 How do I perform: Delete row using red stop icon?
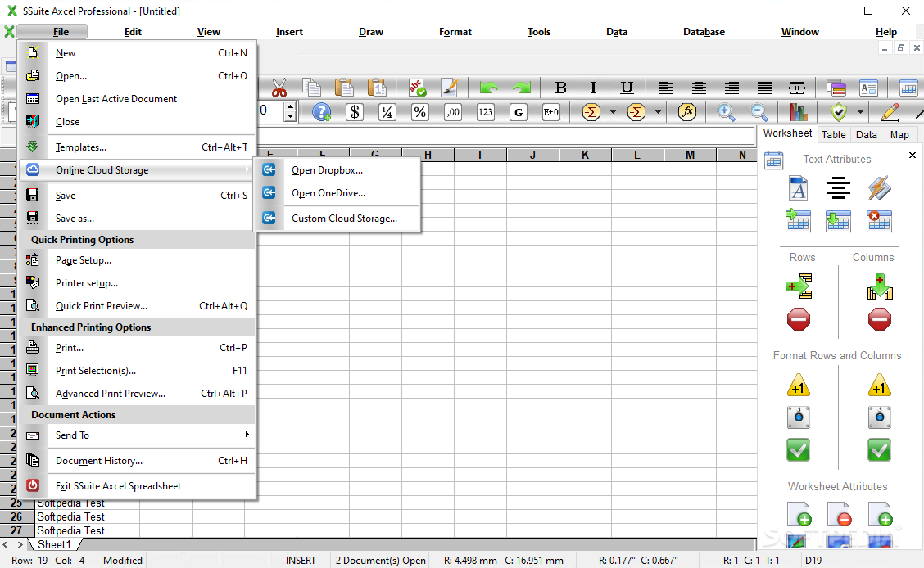pos(799,320)
